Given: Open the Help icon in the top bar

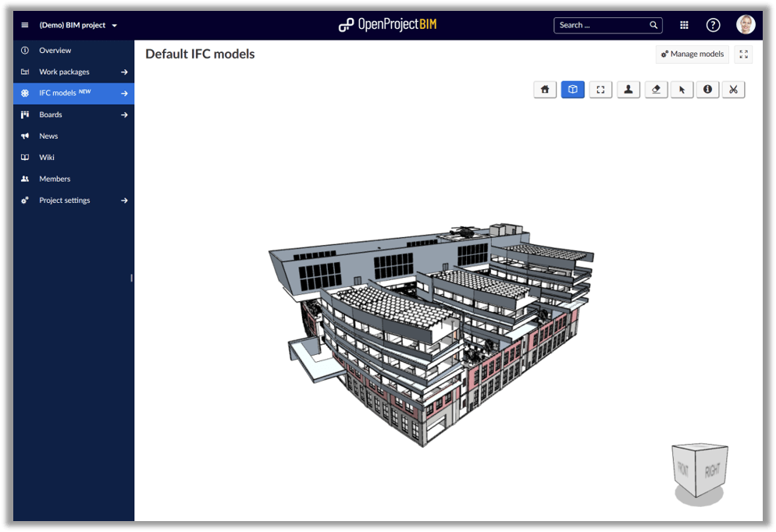Looking at the screenshot, I should 713,24.
